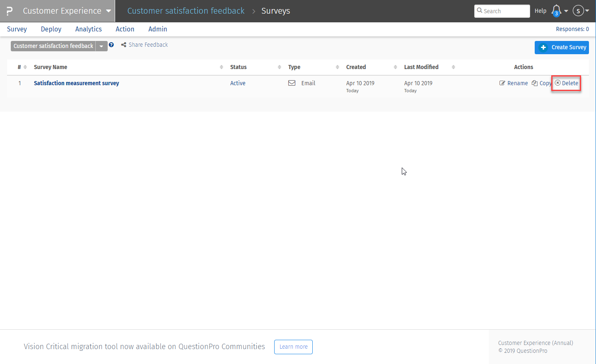
Task: Open the Analytics menu
Action: click(x=88, y=29)
